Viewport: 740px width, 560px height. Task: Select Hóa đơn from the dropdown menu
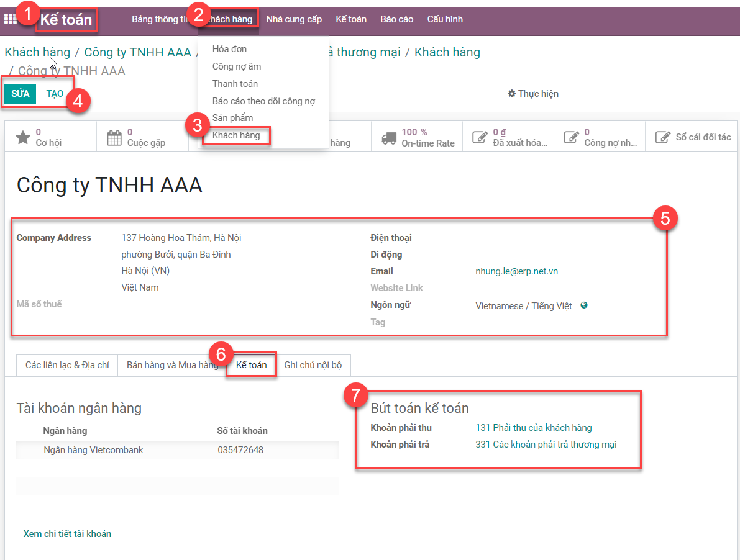coord(229,49)
